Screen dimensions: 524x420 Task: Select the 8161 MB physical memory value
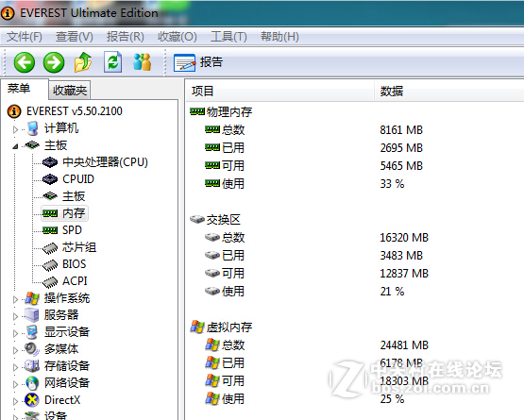click(x=401, y=130)
